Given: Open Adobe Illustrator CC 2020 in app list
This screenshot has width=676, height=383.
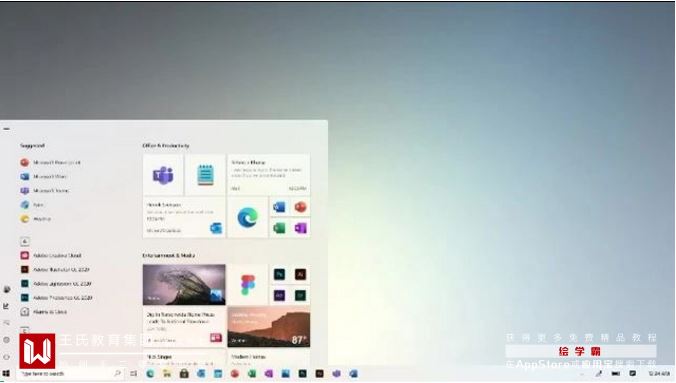Looking at the screenshot, I should [55, 269].
